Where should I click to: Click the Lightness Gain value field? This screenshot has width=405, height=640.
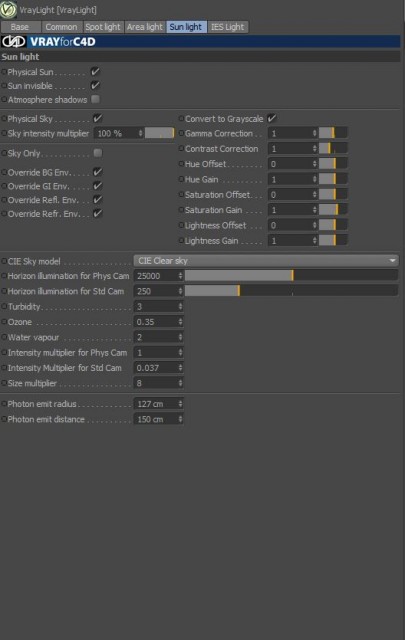click(289, 240)
